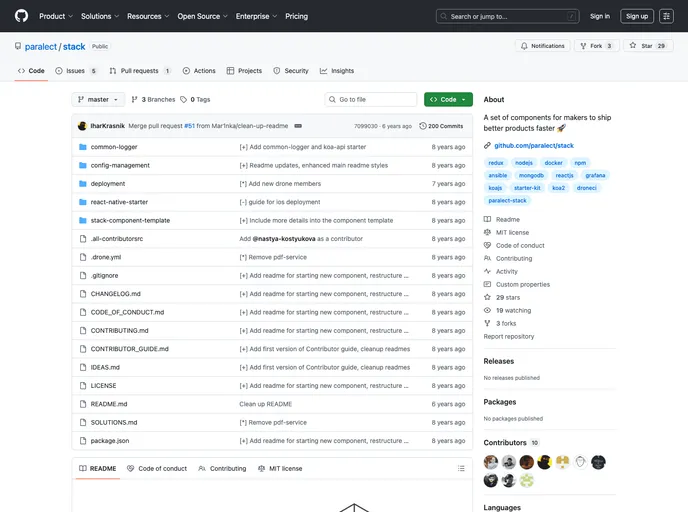Click the link icon beside the repository URL
The image size is (688, 512).
pyautogui.click(x=487, y=146)
